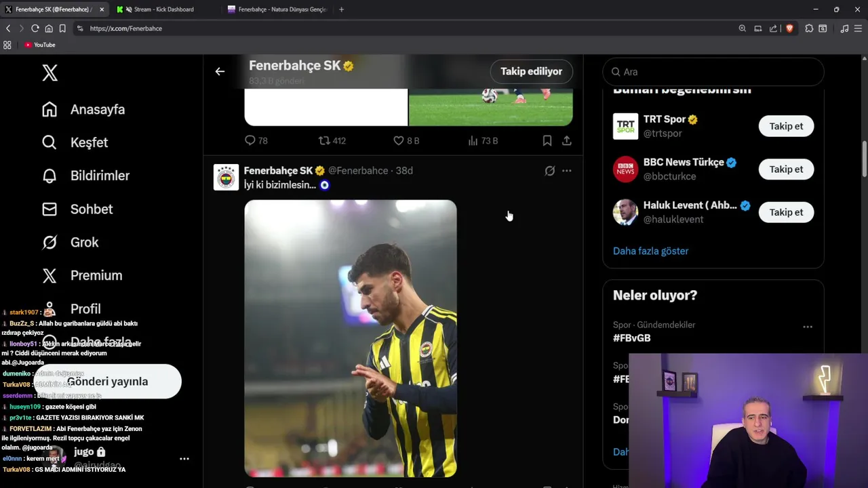Open Keşfet explore page

75,142
